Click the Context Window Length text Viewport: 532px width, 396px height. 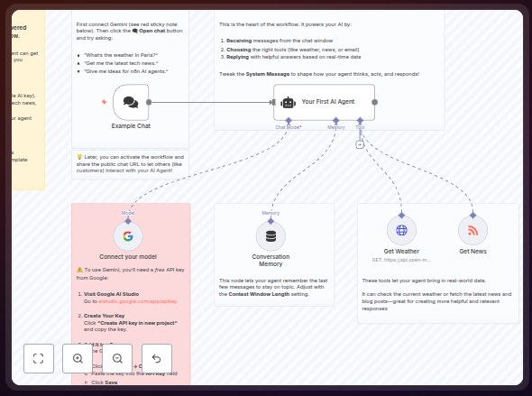point(259,294)
